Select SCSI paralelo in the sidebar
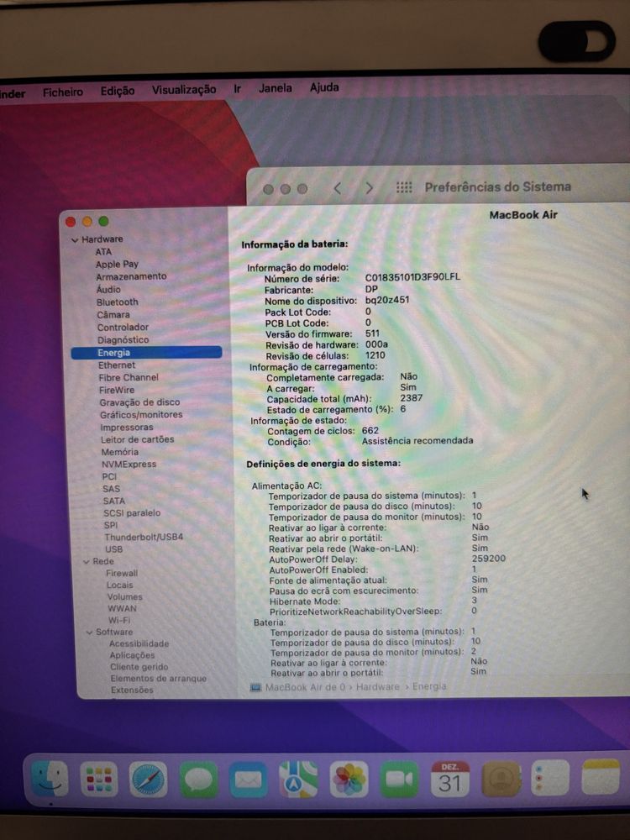 (132, 513)
